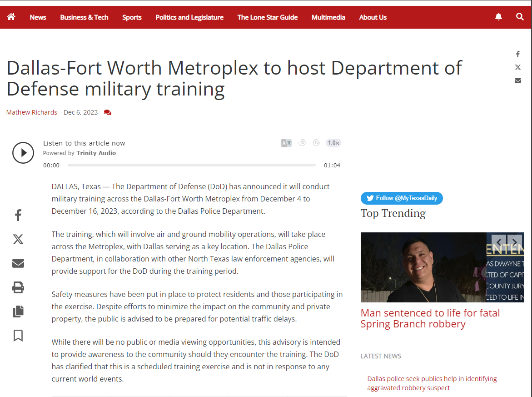Share on X from top-right icons
The height and width of the screenshot is (397, 532).
pyautogui.click(x=518, y=67)
